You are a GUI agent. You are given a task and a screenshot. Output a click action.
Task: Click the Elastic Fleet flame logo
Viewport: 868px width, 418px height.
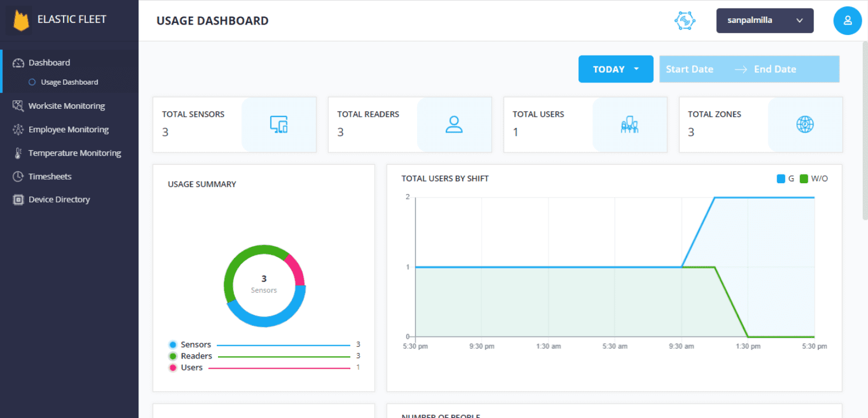[21, 21]
